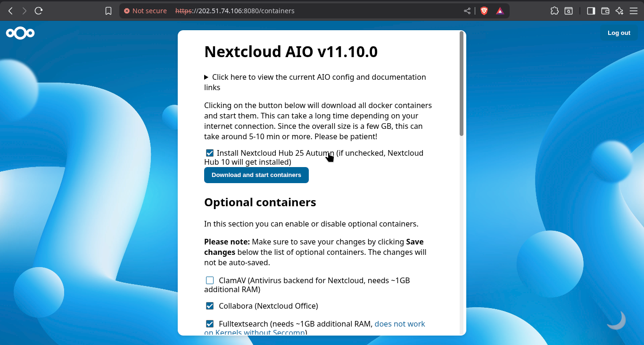
Task: Disable the Collabora Nextcloud Office container
Action: pos(210,306)
